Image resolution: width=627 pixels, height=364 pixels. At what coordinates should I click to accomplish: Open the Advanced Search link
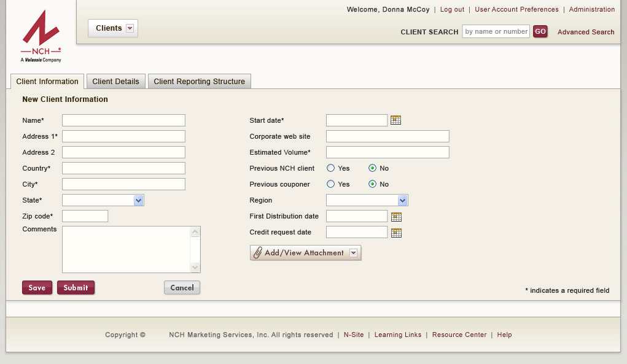(585, 32)
